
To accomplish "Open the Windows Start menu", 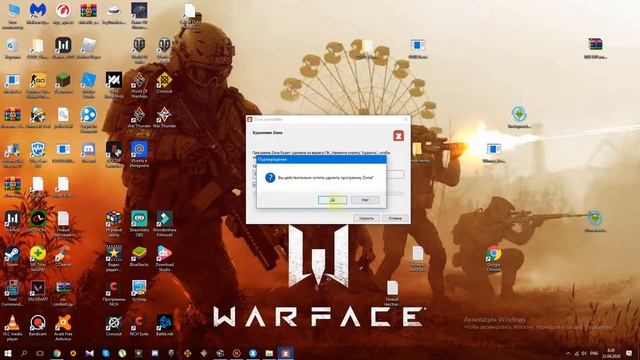I will [x=7, y=353].
